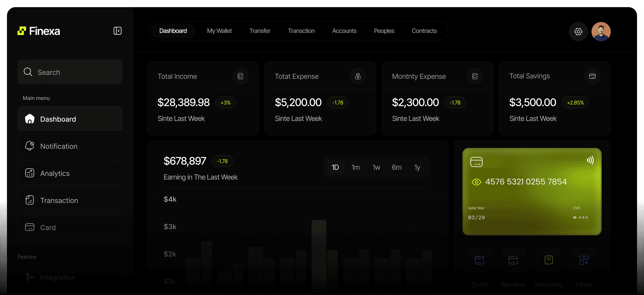Viewport: 644px width, 295px height.
Task: Open the Accounts tab
Action: (x=344, y=31)
